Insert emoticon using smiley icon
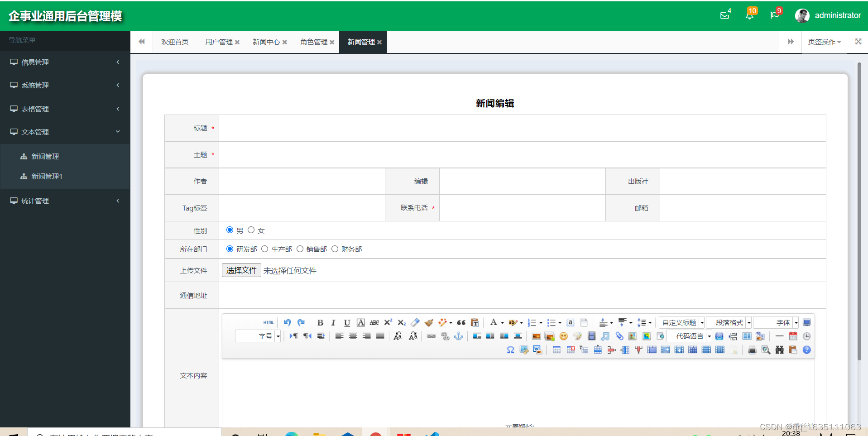 [564, 336]
